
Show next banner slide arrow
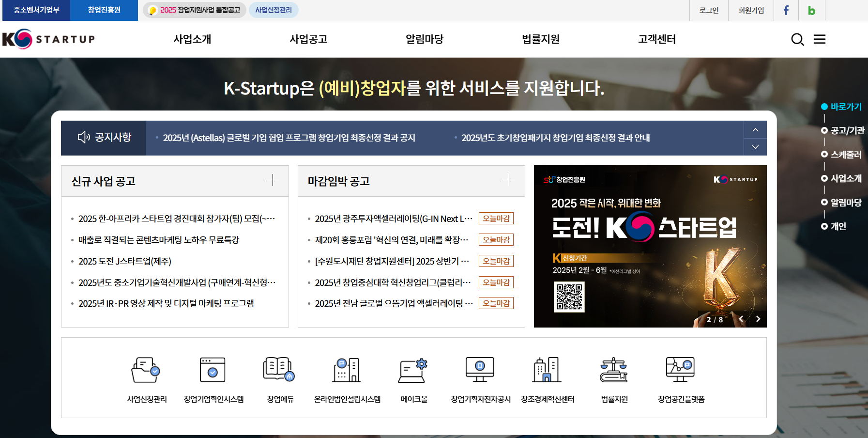click(x=758, y=319)
